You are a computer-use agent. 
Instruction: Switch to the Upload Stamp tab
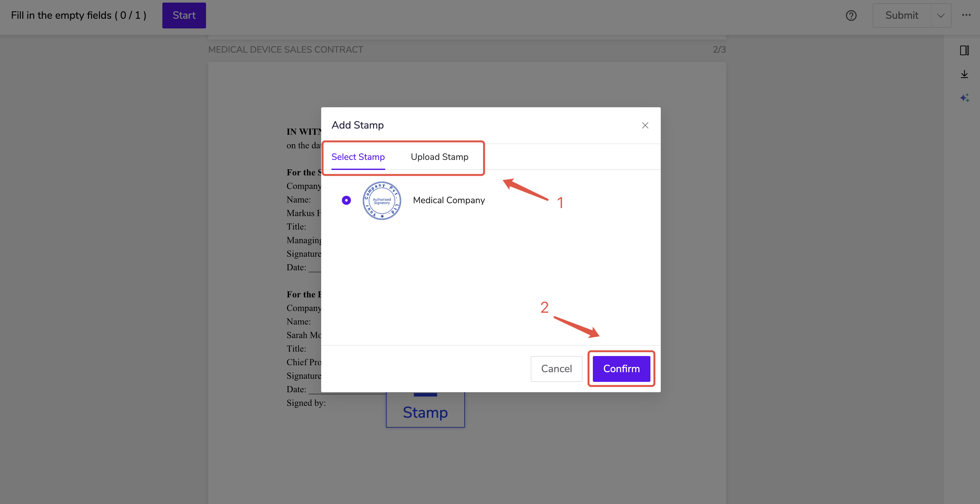point(439,157)
